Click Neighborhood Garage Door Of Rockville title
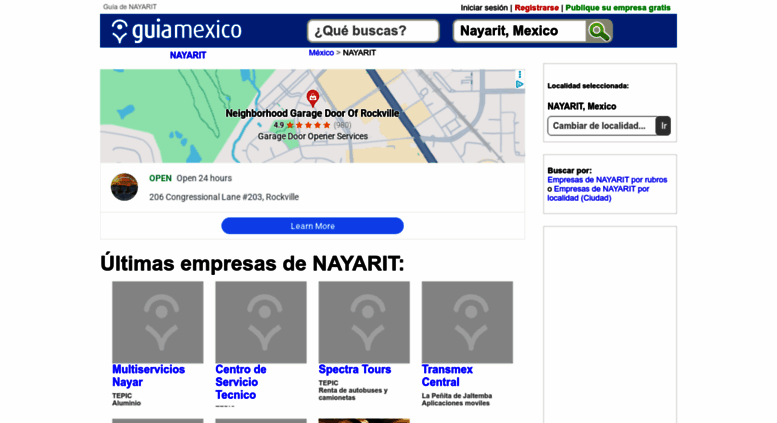Viewport: 777px width, 423px height. (x=312, y=113)
